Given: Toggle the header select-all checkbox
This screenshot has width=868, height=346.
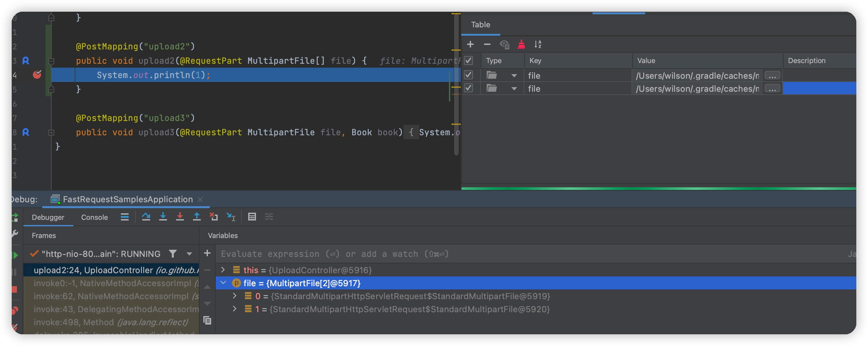Looking at the screenshot, I should click(x=468, y=61).
